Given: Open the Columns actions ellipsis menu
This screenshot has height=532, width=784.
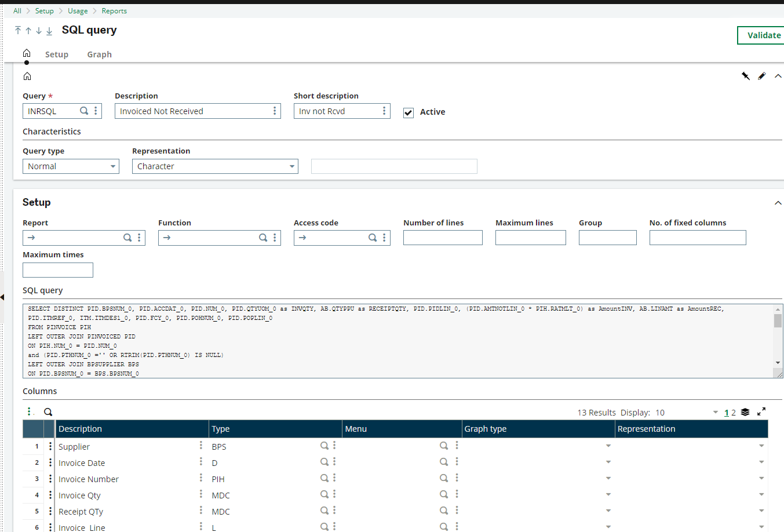Looking at the screenshot, I should (x=30, y=411).
